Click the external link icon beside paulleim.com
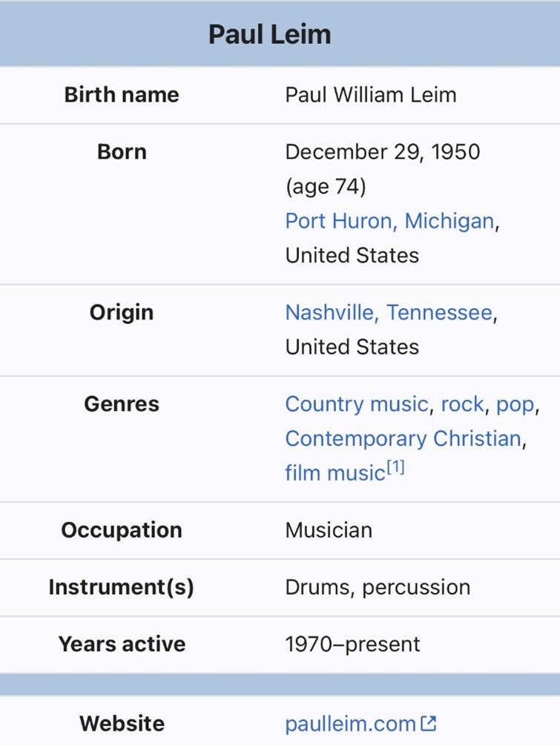560x746 pixels. point(429,723)
